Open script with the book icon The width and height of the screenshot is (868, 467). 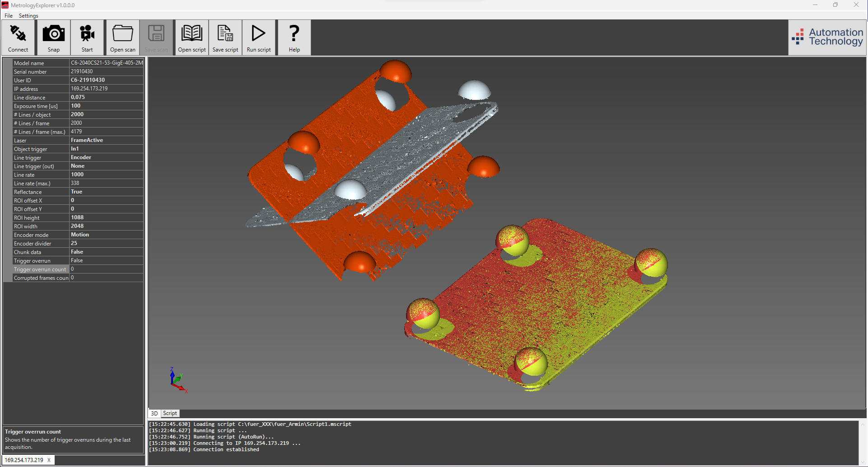tap(192, 38)
